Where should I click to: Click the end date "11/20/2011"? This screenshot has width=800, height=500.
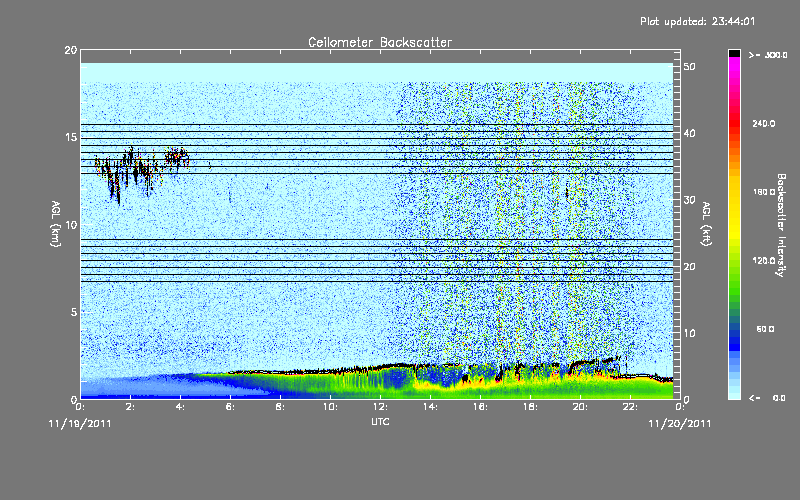click(x=680, y=423)
